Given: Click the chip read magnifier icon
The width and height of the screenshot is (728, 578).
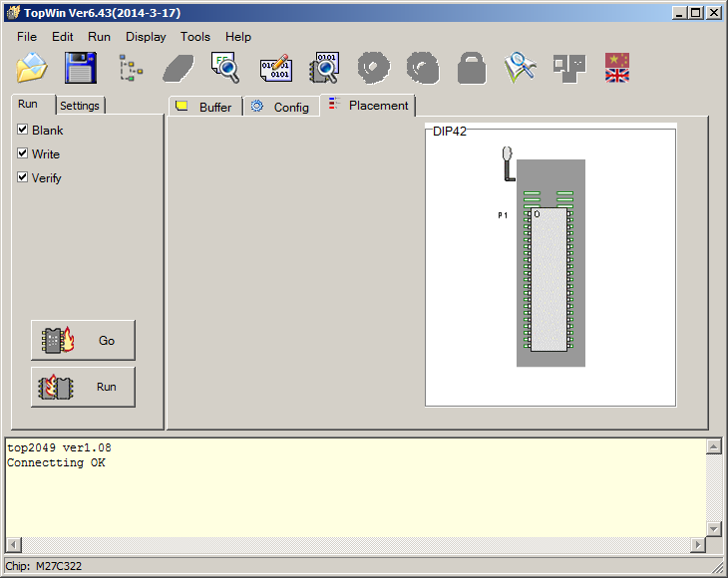Looking at the screenshot, I should pos(324,68).
